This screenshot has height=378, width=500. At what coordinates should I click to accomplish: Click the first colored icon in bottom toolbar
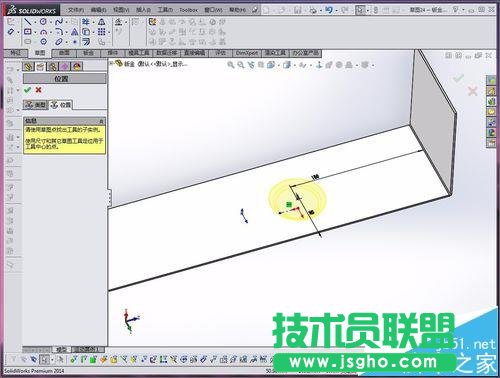point(73,359)
